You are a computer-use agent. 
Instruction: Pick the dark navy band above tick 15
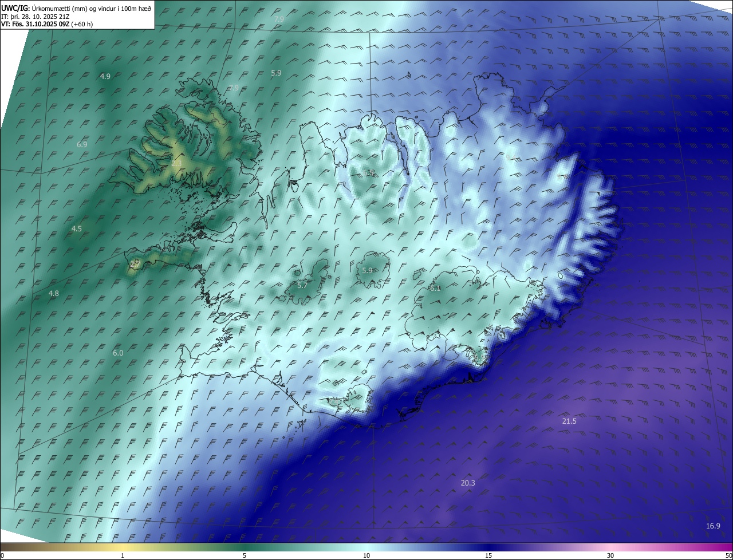[488, 547]
